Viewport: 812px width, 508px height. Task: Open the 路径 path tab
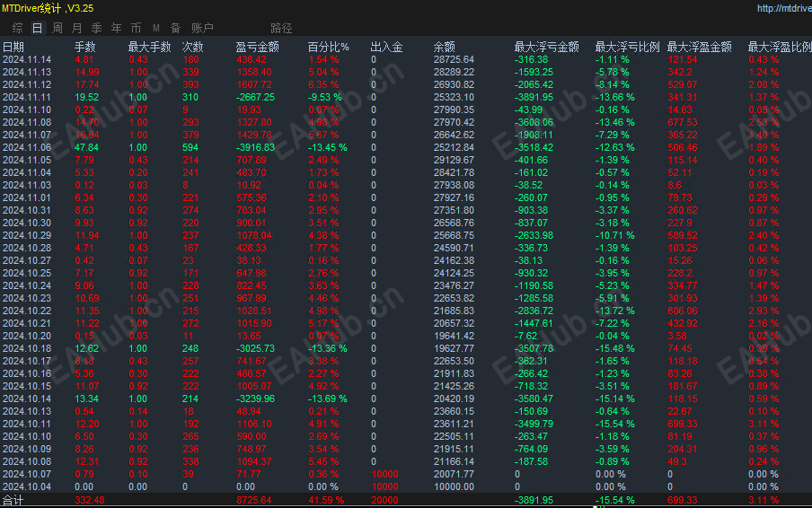click(x=281, y=28)
